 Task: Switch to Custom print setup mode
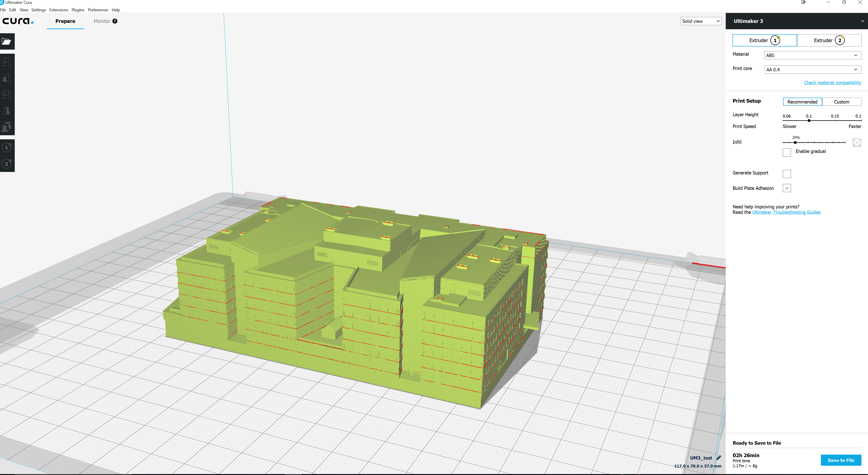(842, 102)
